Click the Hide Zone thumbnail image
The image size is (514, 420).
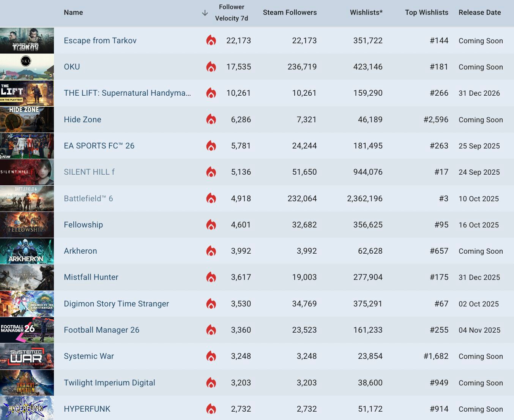tap(27, 119)
